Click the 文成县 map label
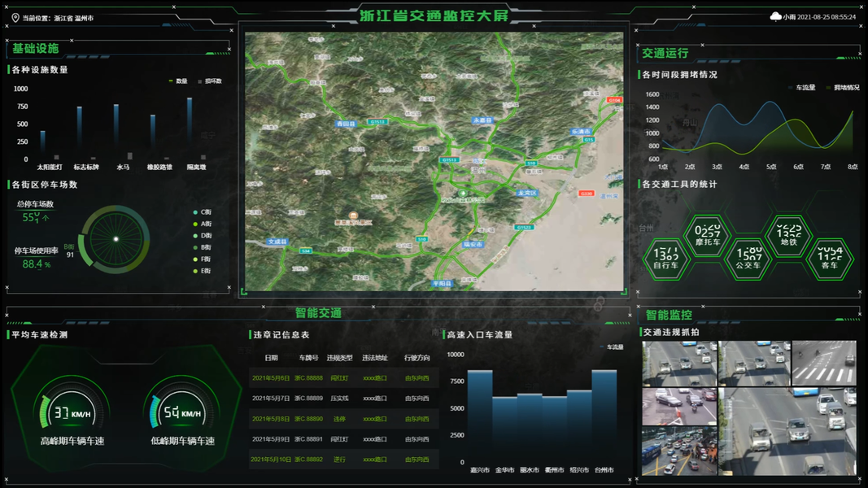Viewport: 868px width, 488px height. click(277, 242)
